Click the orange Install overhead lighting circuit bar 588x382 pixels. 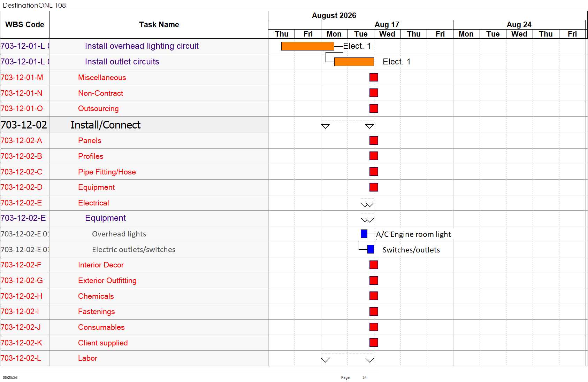[x=307, y=46]
